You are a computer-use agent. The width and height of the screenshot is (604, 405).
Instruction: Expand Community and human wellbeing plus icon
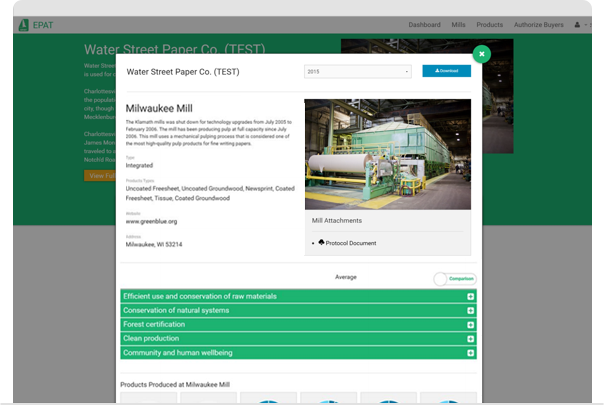470,353
